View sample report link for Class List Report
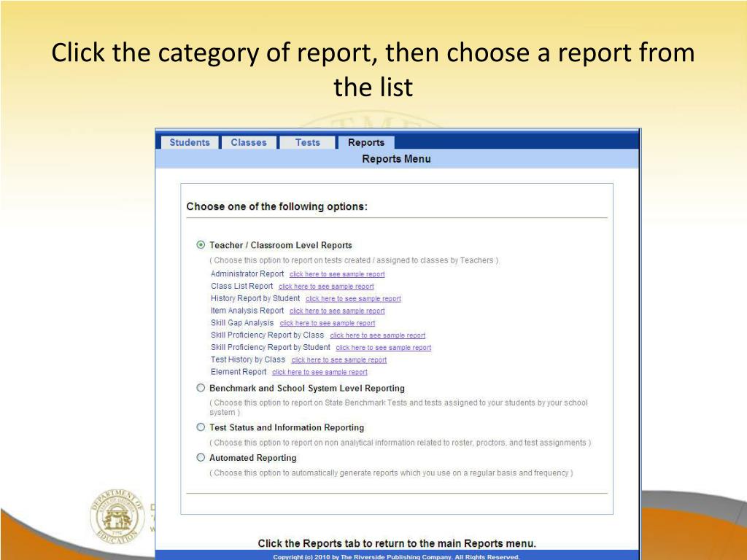Image resolution: width=747 pixels, height=560 pixels. [326, 287]
